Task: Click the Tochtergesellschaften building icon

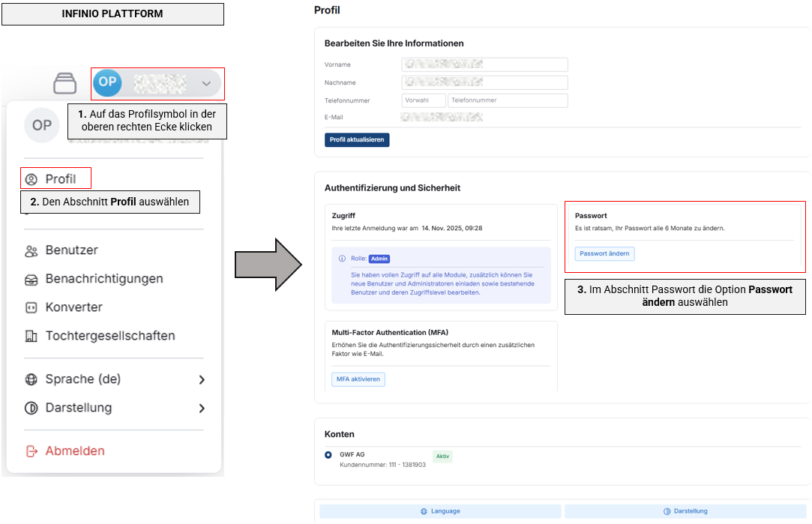Action: (x=31, y=337)
